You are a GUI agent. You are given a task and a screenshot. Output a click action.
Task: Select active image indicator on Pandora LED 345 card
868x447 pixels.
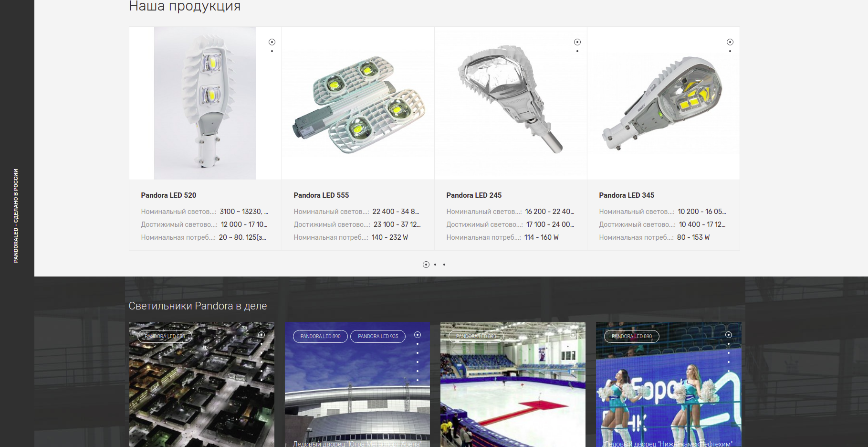pos(730,42)
